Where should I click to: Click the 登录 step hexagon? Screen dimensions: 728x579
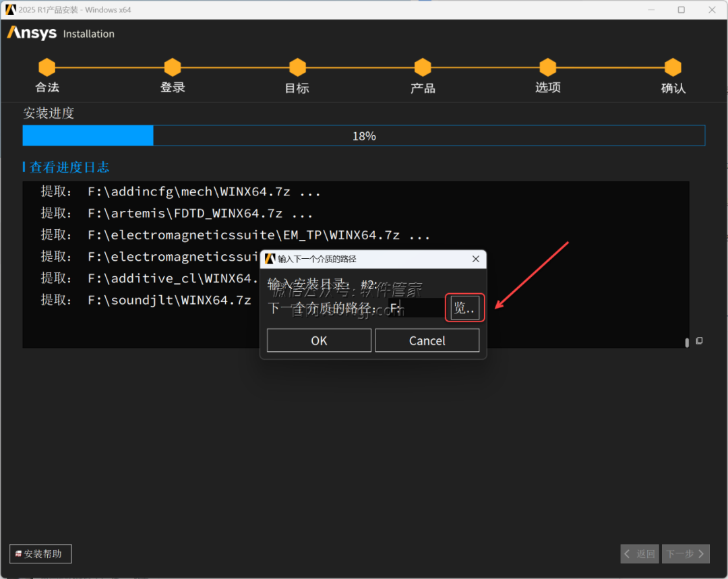(x=173, y=67)
